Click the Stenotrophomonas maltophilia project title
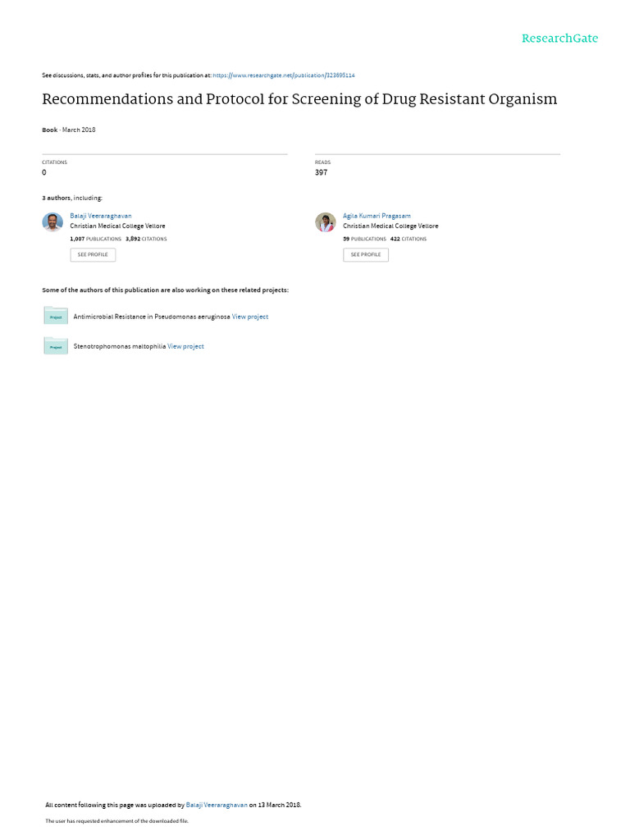The height and width of the screenshot is (840, 630). coord(120,347)
